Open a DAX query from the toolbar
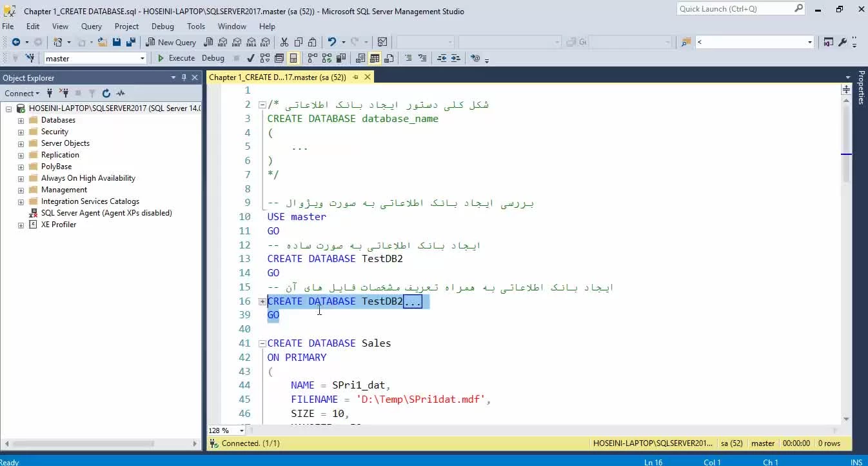Viewport: 868px width, 466px height. [x=265, y=42]
